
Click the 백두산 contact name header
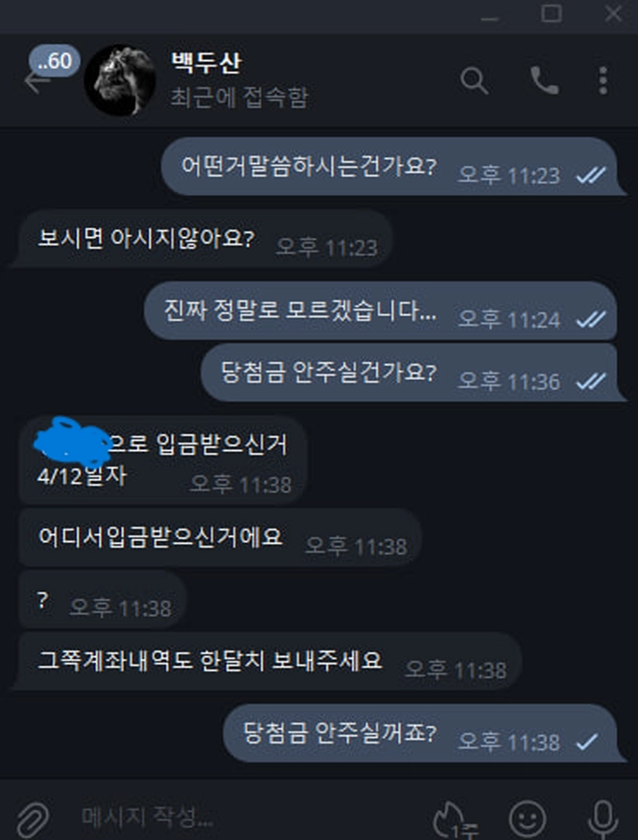tap(205, 63)
